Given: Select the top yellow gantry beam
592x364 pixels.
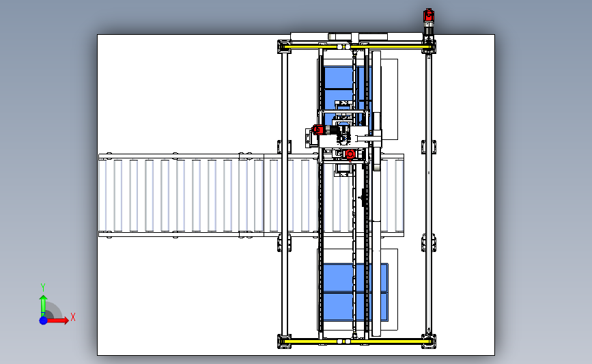Looking at the screenshot, I should pyautogui.click(x=357, y=46).
